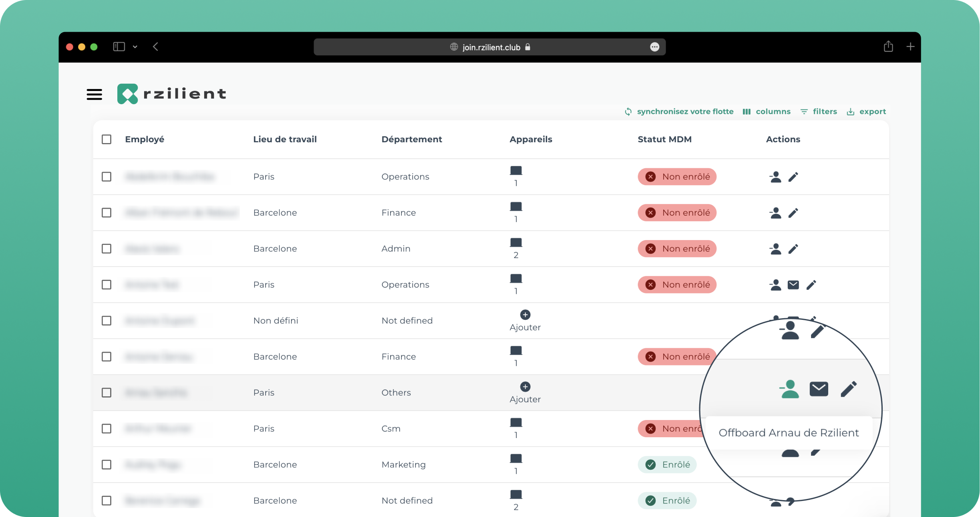Click the plus Ajouter icon in Others row
980x517 pixels.
point(525,387)
